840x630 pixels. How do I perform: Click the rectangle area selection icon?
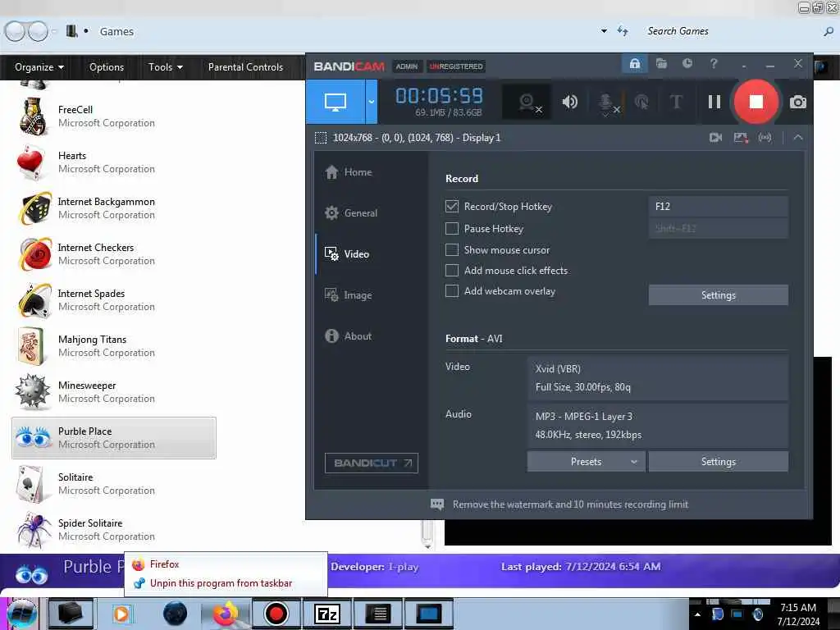tap(321, 138)
